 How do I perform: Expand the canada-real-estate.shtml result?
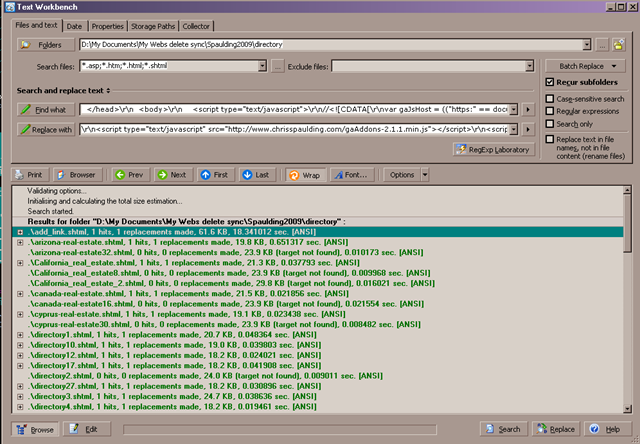20,293
